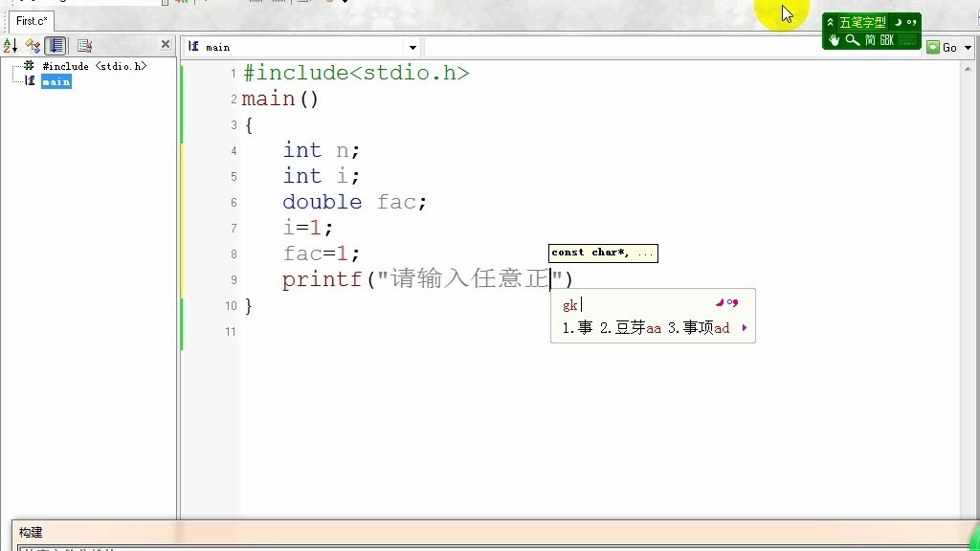Click on i=1; line 7
The width and height of the screenshot is (980, 551).
(307, 228)
